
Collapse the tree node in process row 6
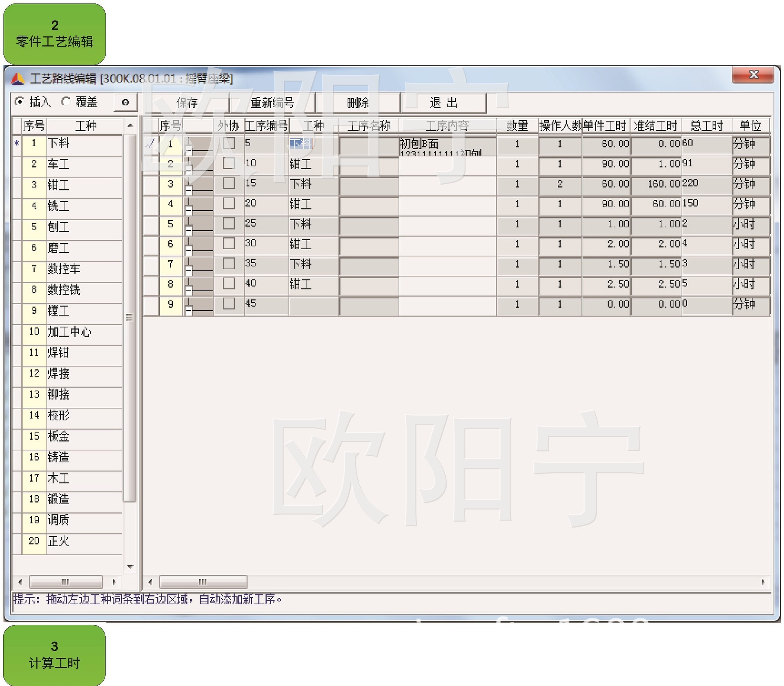[x=189, y=250]
